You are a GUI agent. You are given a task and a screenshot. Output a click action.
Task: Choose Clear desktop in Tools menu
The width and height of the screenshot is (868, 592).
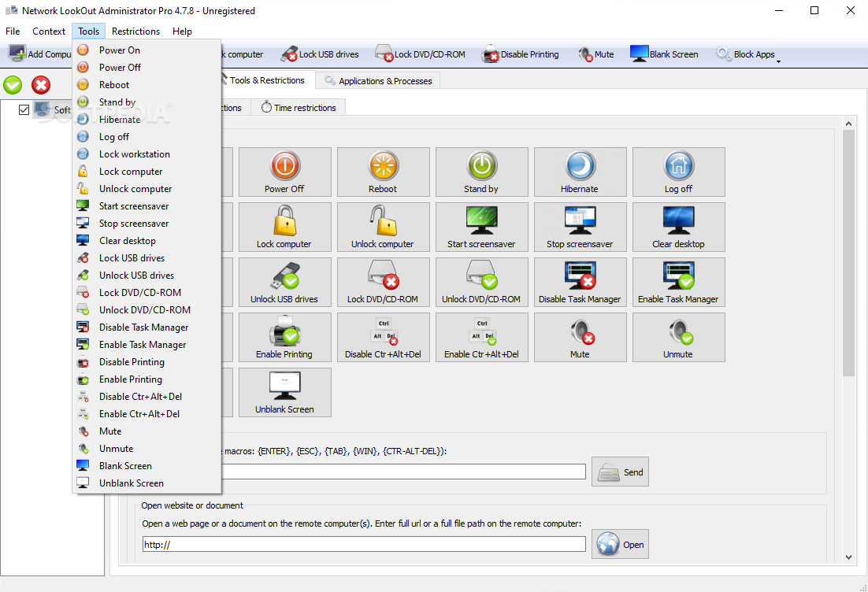coord(147,241)
